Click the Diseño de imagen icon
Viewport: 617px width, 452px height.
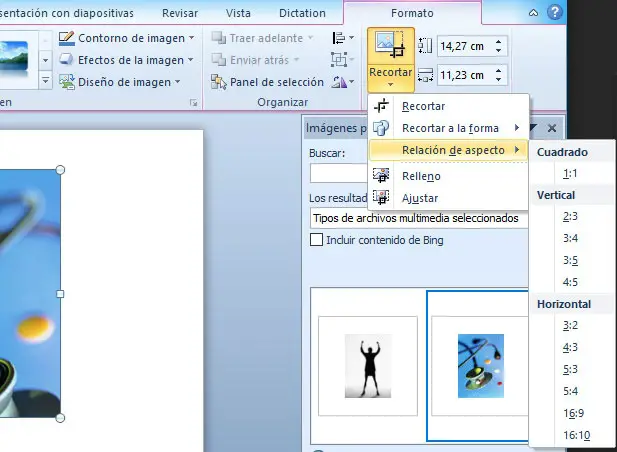tap(67, 82)
